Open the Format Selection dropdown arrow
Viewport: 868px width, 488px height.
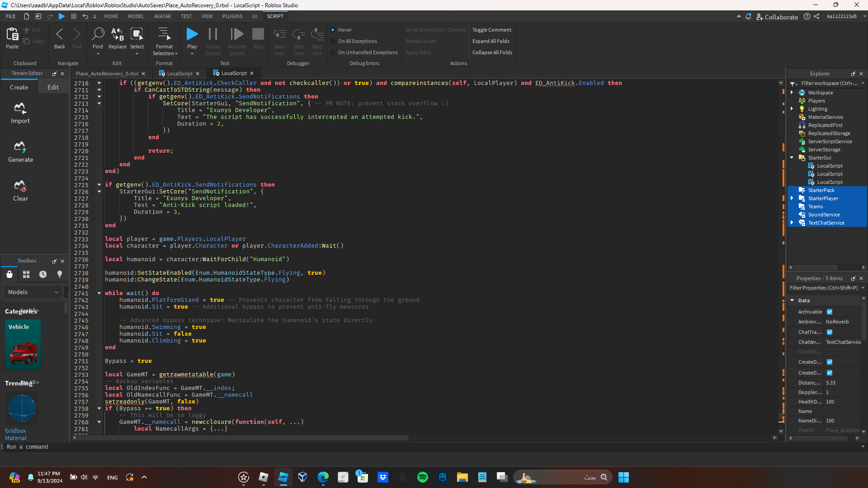point(176,54)
